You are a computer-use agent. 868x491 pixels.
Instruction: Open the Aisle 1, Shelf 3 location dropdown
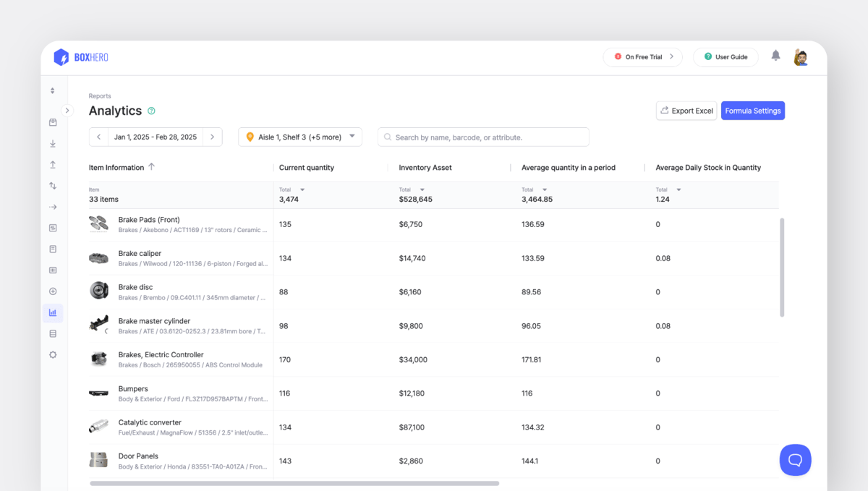point(300,137)
